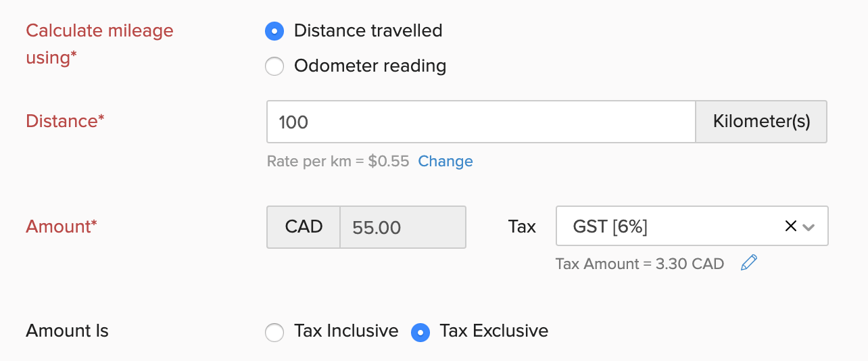868x361 pixels.
Task: Choose the Tax Inclusive option
Action: pyautogui.click(x=274, y=332)
